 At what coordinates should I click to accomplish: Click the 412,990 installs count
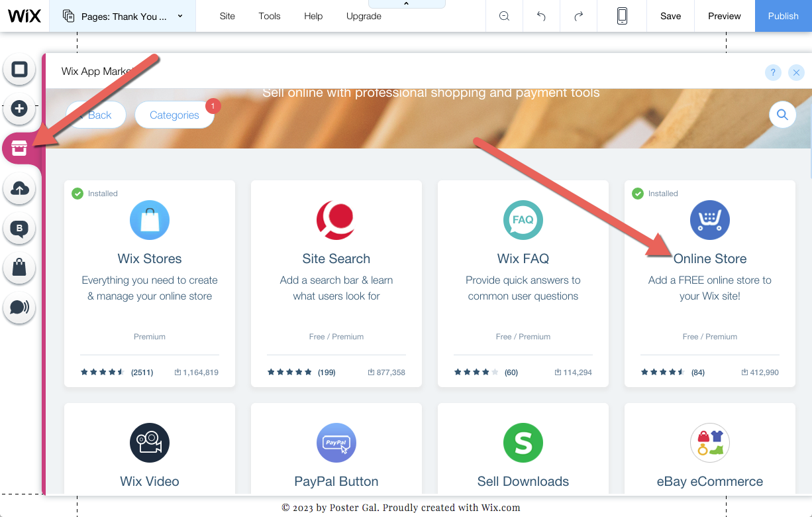pos(760,373)
